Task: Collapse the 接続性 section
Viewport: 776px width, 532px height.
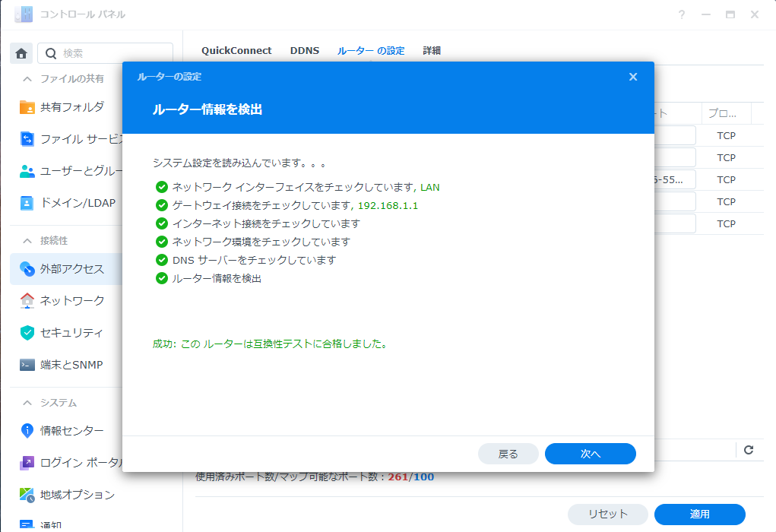Action: click(27, 240)
